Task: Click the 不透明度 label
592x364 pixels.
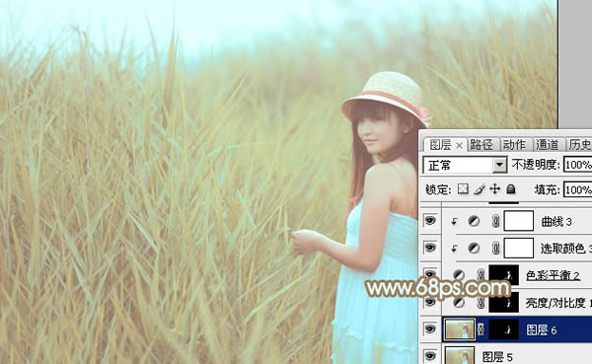Action: (536, 165)
